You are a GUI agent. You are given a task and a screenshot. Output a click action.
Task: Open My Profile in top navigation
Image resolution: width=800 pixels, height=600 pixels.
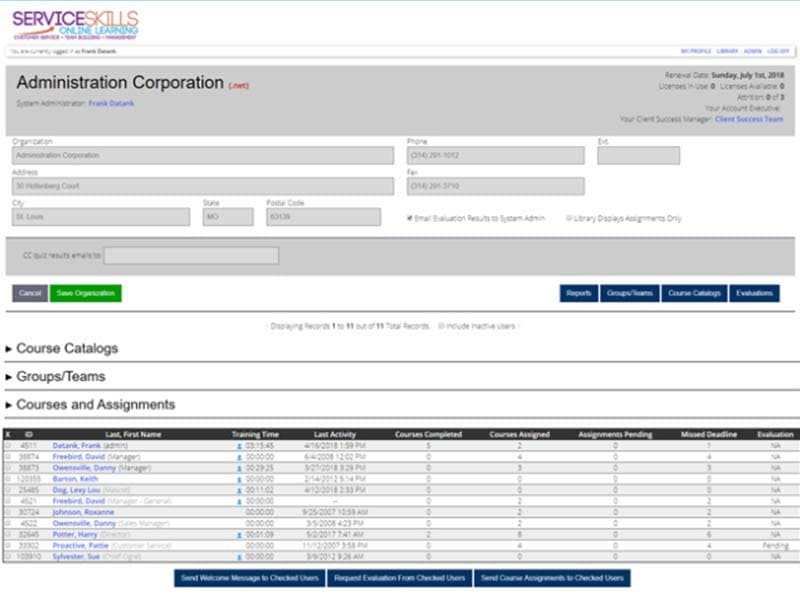tap(694, 50)
